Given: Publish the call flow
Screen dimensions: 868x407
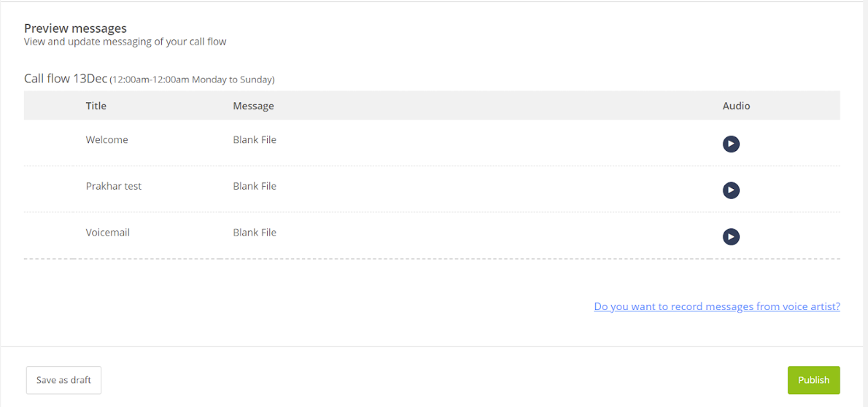Looking at the screenshot, I should click(x=813, y=380).
